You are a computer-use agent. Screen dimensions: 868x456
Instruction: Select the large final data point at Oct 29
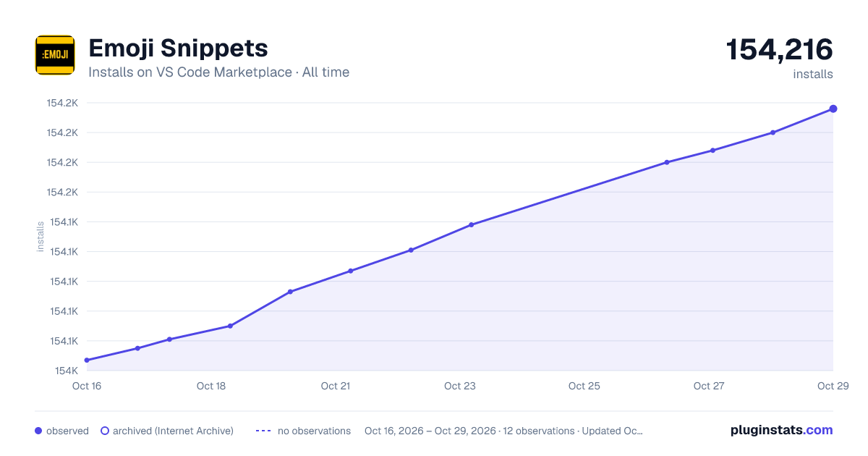point(833,109)
